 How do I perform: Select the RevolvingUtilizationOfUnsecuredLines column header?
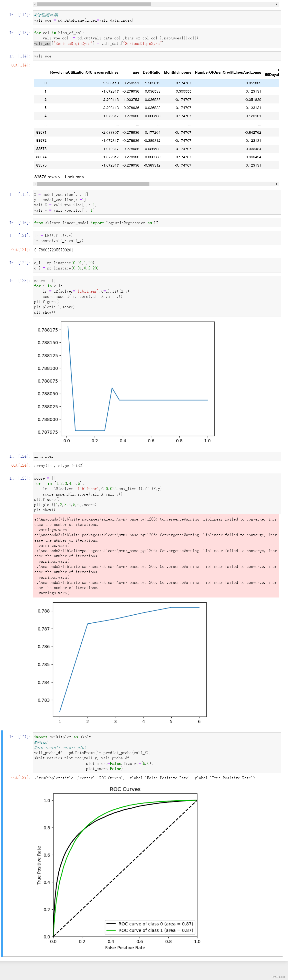(84, 72)
